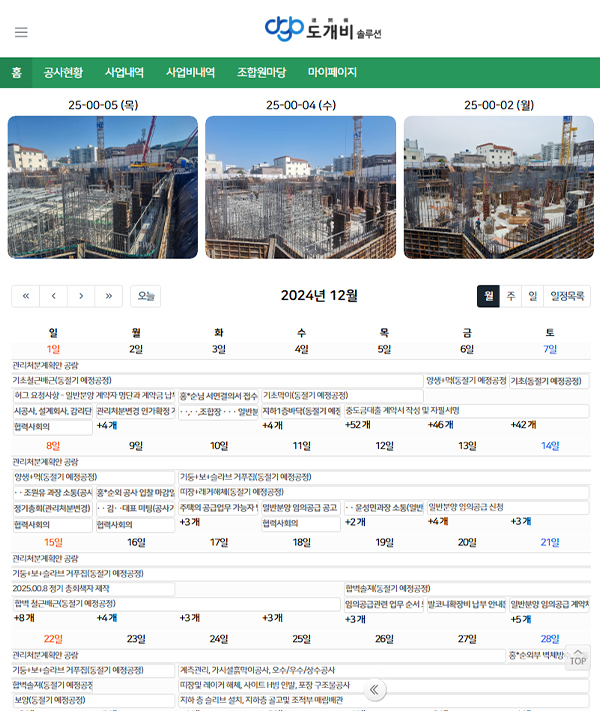Open the 공사현황 menu tab
Viewport: 600px width, 711px height.
pyautogui.click(x=63, y=73)
